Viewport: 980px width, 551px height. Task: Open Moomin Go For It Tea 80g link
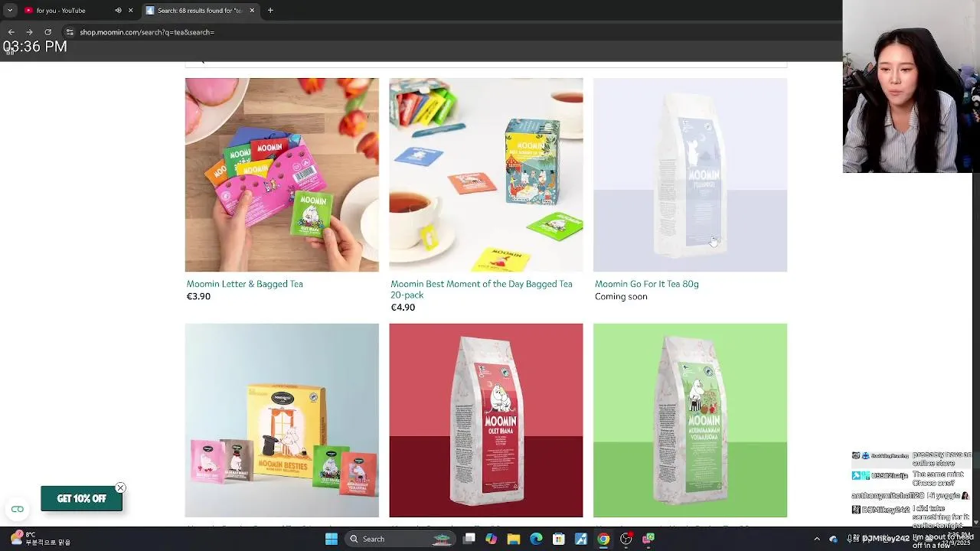(x=647, y=284)
